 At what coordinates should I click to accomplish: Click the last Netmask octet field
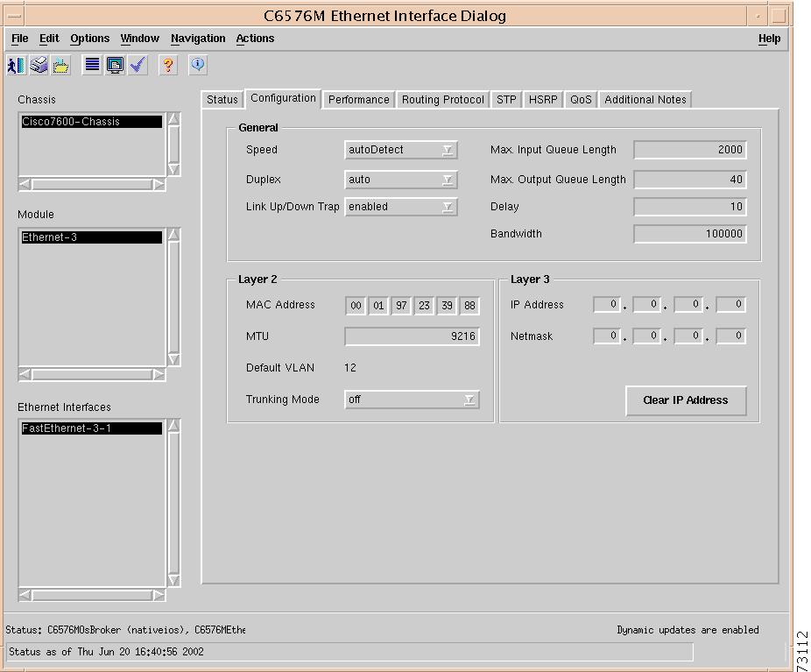point(732,336)
